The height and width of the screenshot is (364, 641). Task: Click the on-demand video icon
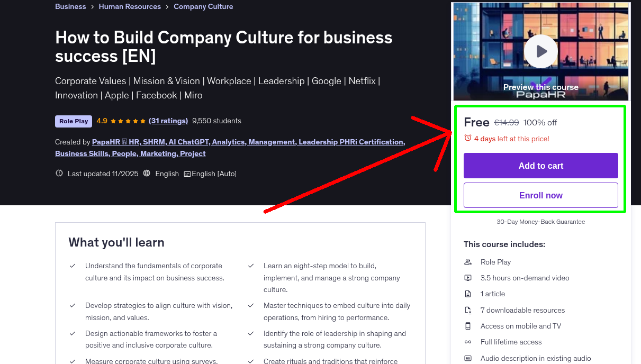(x=467, y=277)
